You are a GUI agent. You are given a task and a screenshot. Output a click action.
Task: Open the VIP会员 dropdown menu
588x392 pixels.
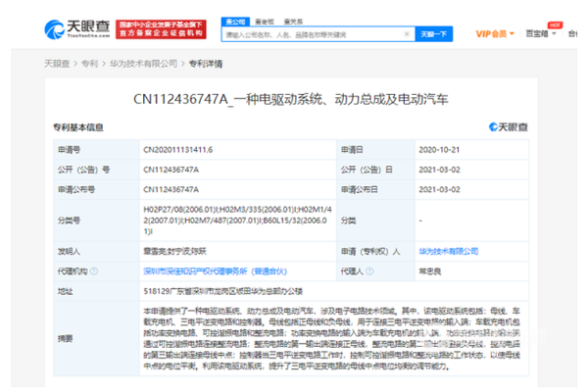tap(495, 34)
